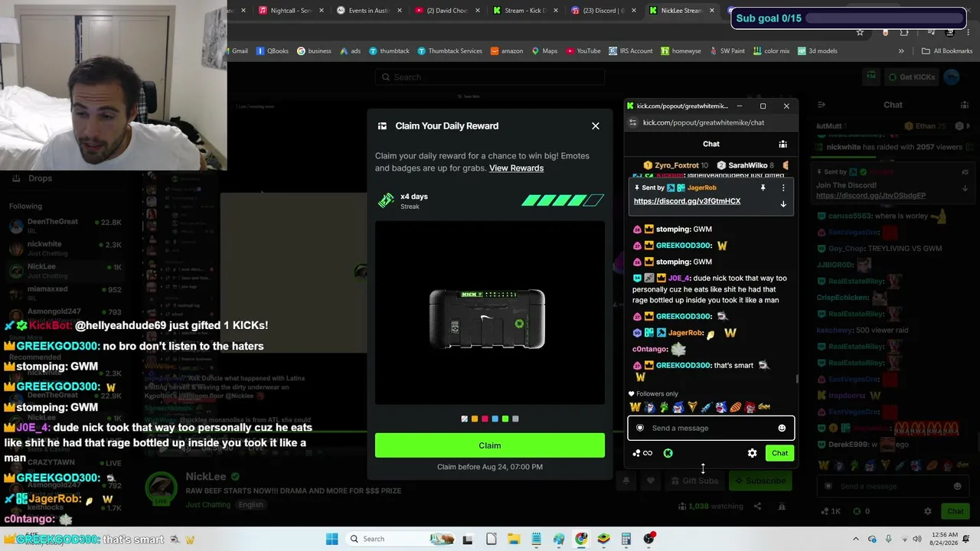Open the All Bookmarks folder
The width and height of the screenshot is (980, 551).
pos(947,51)
